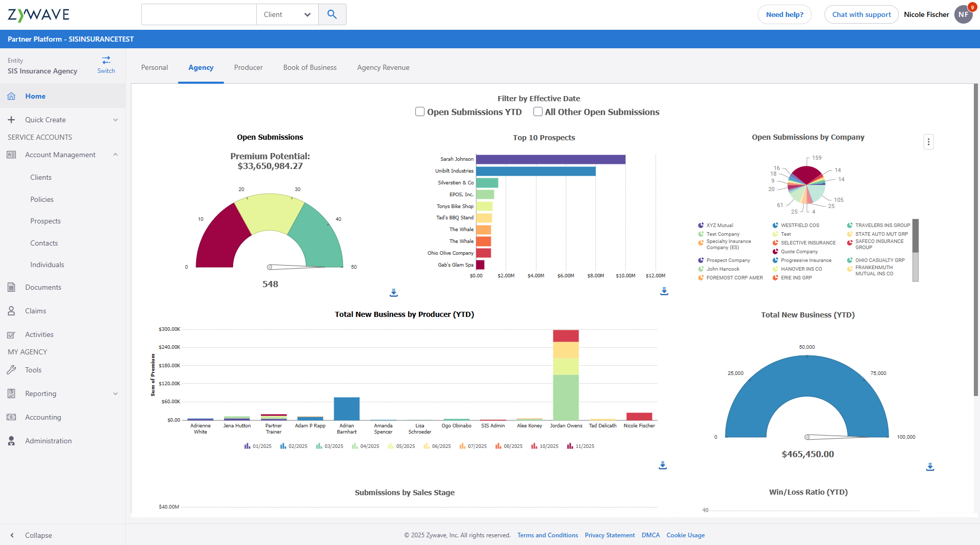The image size is (980, 545).
Task: Click the Accounting money icon in sidebar
Action: tap(11, 417)
